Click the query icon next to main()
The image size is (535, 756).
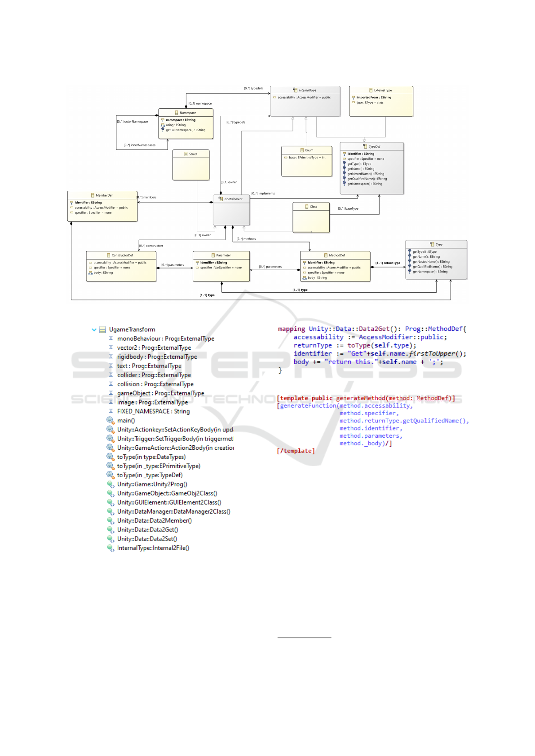tap(110, 420)
